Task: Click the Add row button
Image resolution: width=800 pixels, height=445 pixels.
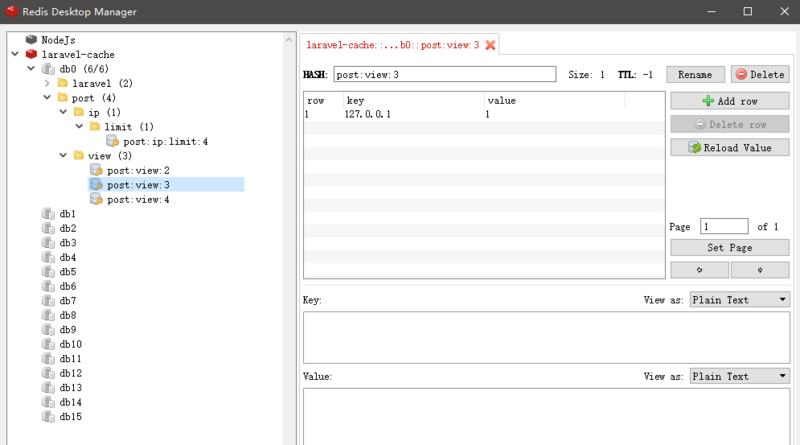Action: click(x=730, y=101)
